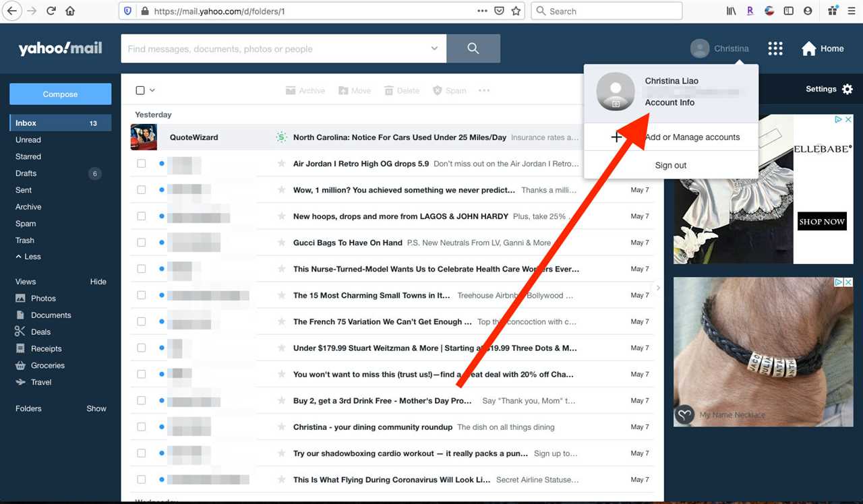Select Sign out from the account menu
This screenshot has height=504, width=863.
(x=670, y=165)
